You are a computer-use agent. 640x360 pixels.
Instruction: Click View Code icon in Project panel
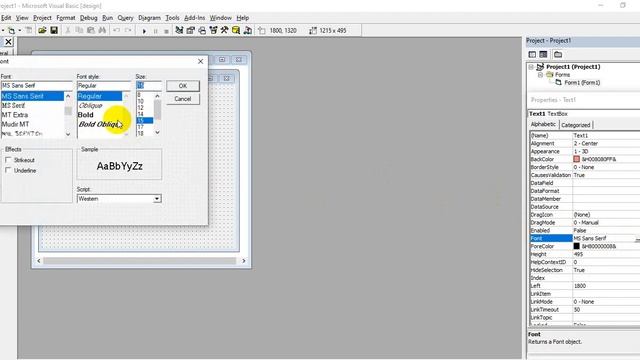tap(532, 54)
